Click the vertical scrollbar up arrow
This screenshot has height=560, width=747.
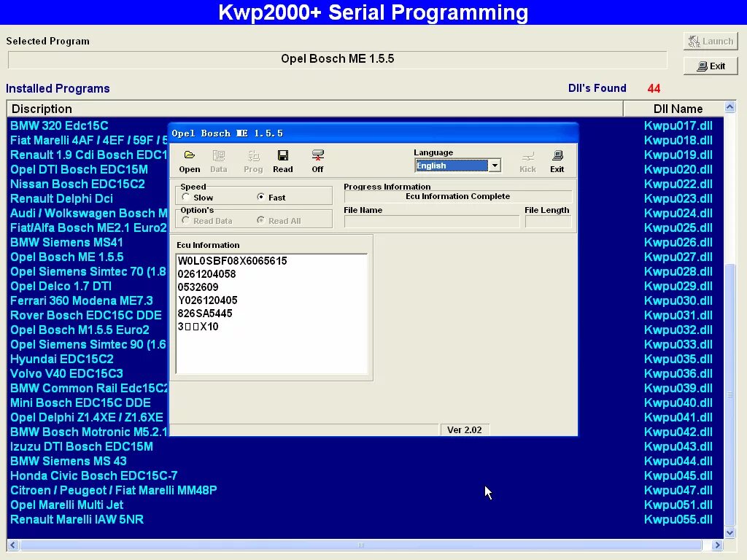pos(729,107)
